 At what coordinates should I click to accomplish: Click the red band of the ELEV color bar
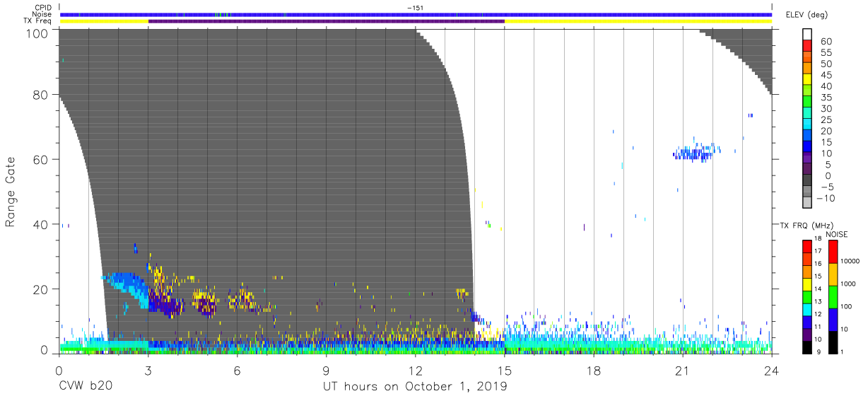(x=807, y=45)
